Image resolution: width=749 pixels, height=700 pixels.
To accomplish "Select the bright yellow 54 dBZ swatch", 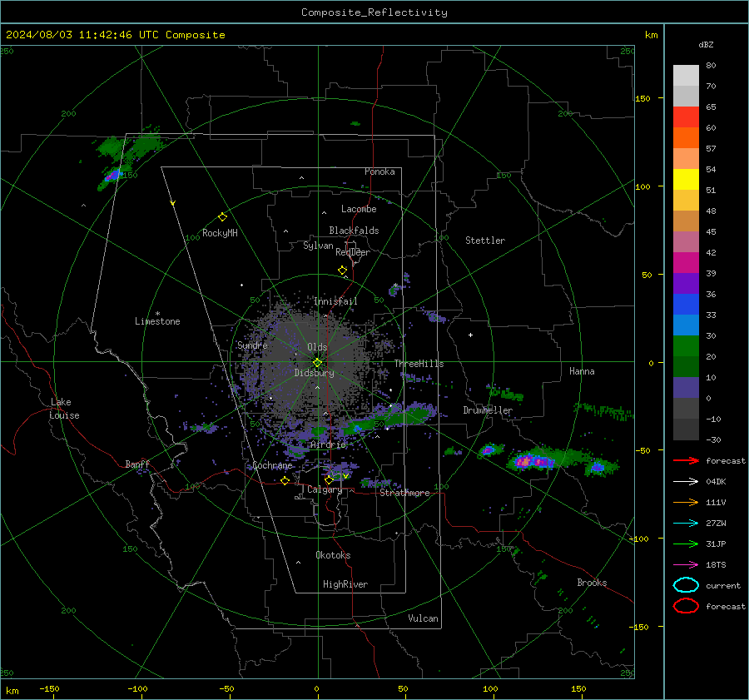I will click(686, 179).
